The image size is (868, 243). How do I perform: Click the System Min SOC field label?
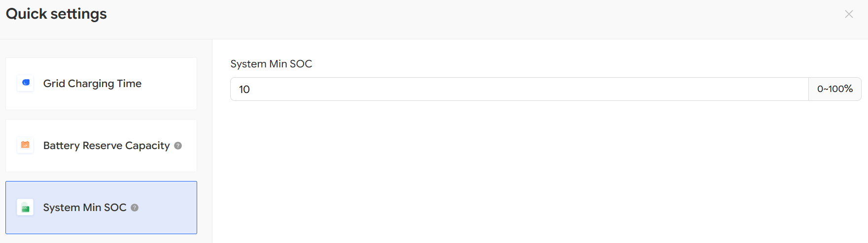coord(271,64)
